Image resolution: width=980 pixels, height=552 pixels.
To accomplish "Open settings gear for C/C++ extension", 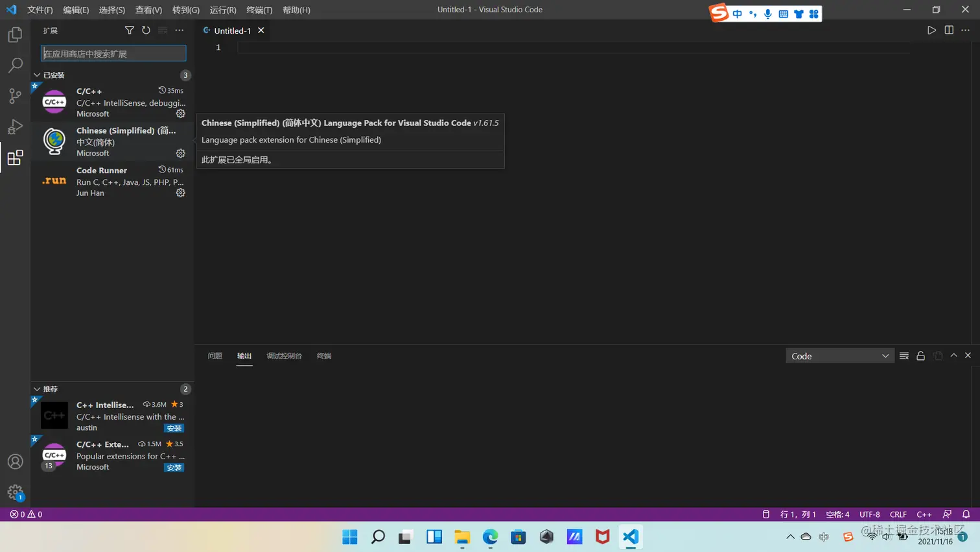I will click(181, 114).
